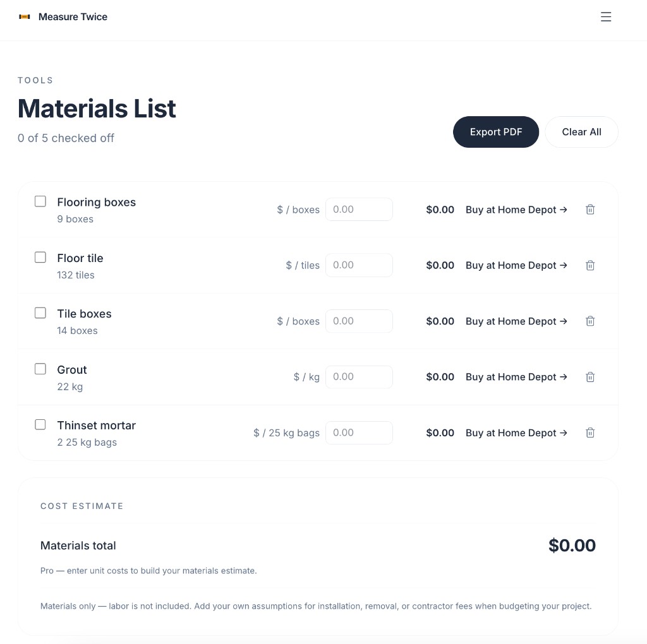Mark Grout as checked off
The width and height of the screenshot is (647, 644).
coord(40,369)
